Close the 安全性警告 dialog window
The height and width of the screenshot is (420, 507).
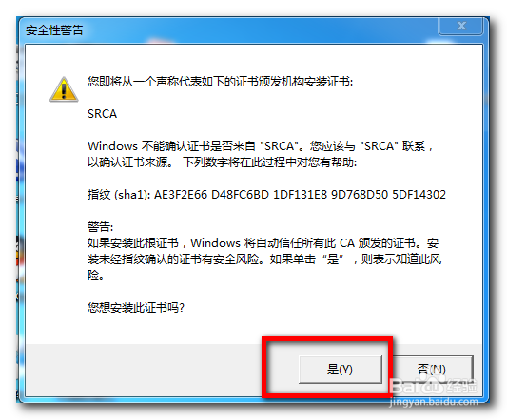pyautogui.click(x=460, y=26)
